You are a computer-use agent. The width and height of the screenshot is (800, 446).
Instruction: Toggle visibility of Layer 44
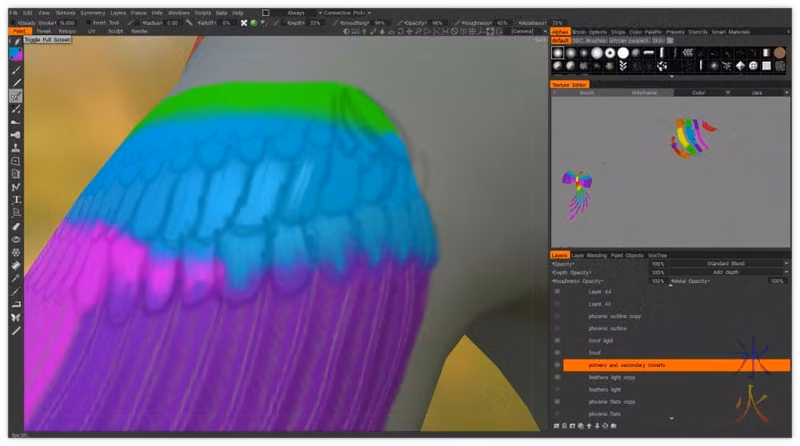[x=557, y=292]
